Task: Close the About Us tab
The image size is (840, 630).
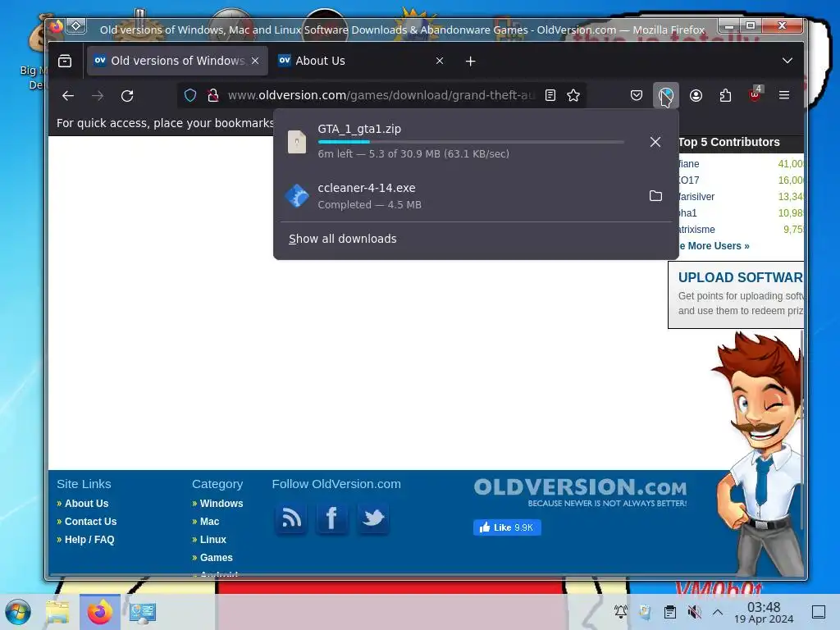Action: pyautogui.click(x=440, y=61)
